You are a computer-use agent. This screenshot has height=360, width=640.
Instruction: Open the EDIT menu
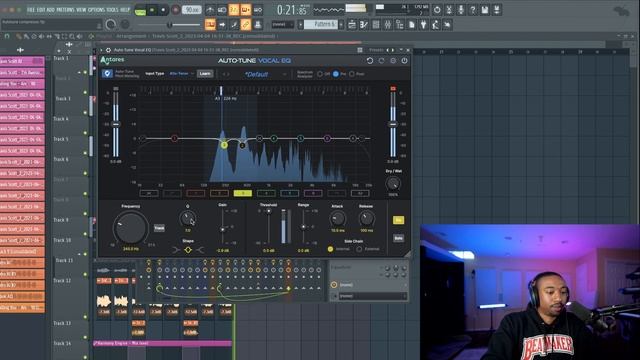40,9
